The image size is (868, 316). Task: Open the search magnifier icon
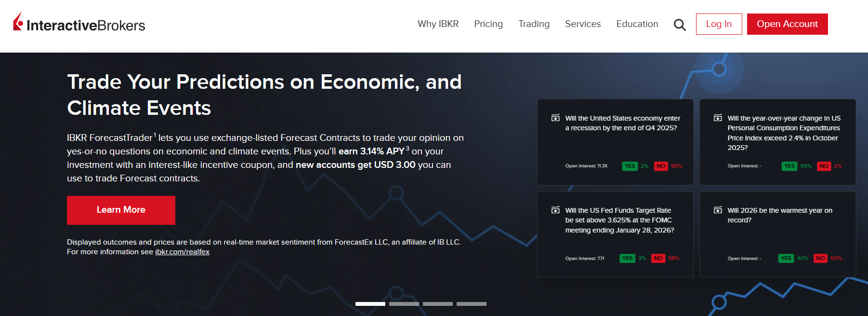(x=680, y=25)
